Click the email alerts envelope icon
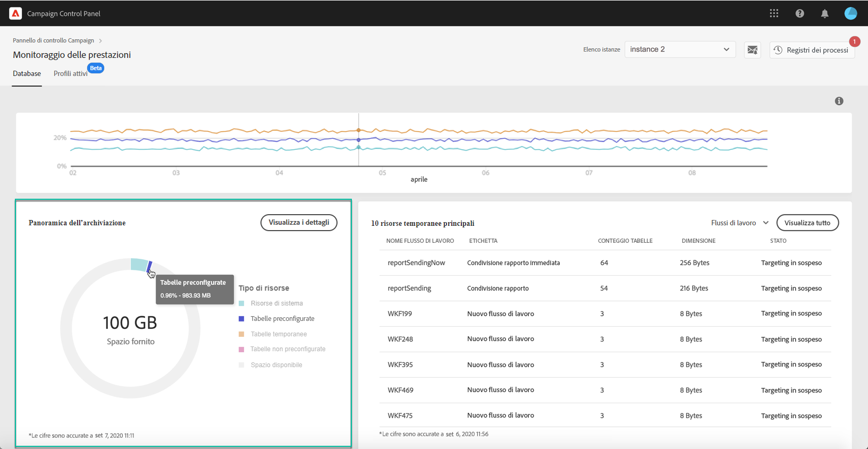868x449 pixels. coord(752,50)
